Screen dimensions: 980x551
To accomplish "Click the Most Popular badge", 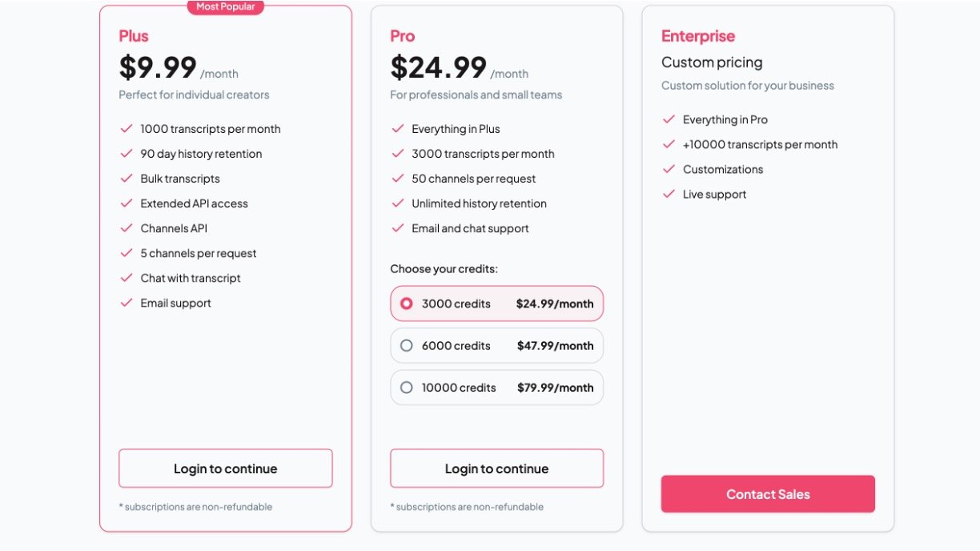I will [226, 7].
